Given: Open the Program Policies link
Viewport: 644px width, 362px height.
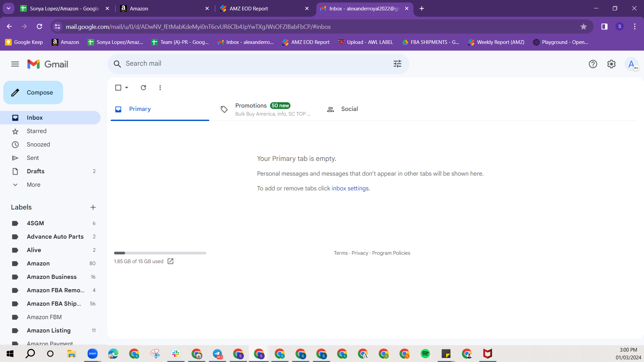Looking at the screenshot, I should click(x=391, y=253).
